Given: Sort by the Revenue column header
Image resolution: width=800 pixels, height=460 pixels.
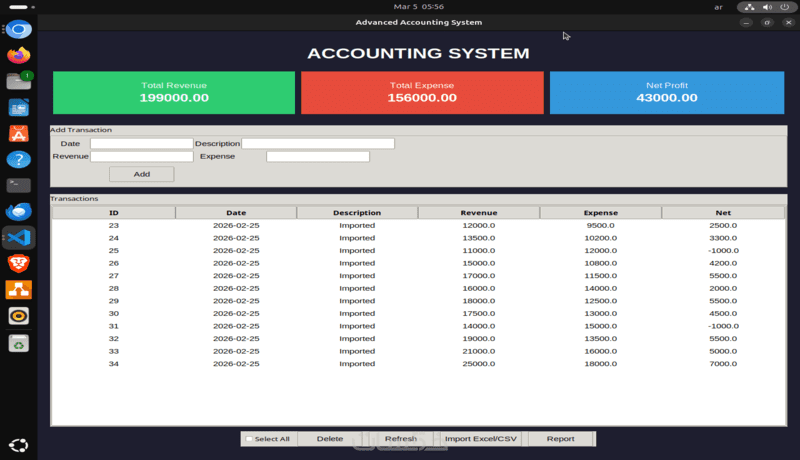Looking at the screenshot, I should 479,213.
